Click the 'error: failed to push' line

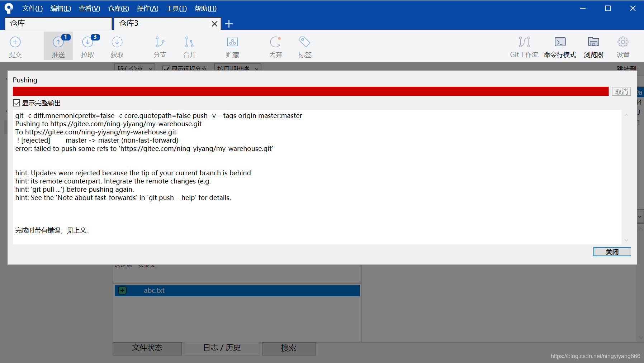point(144,148)
